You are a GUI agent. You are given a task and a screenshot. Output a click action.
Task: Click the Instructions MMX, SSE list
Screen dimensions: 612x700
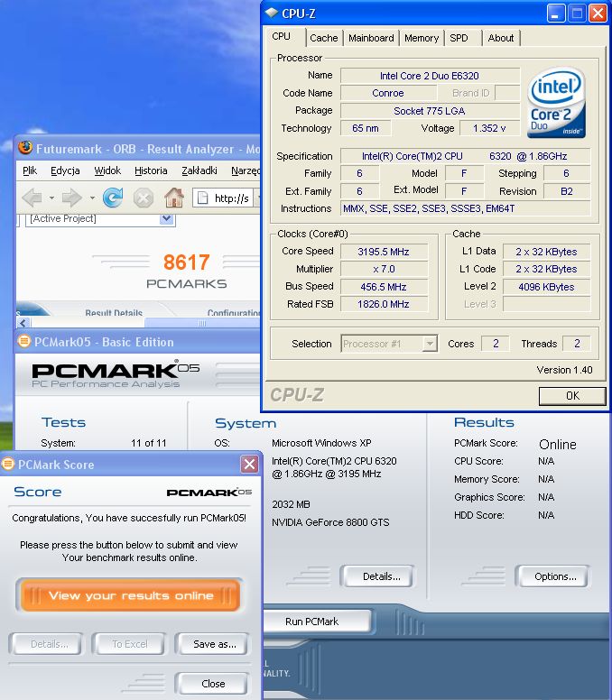pyautogui.click(x=465, y=208)
